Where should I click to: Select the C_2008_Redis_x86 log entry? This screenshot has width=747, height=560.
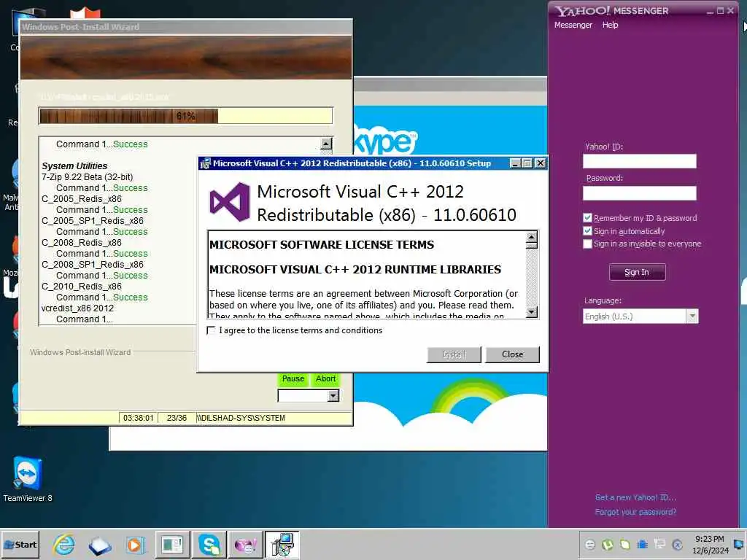[82, 242]
